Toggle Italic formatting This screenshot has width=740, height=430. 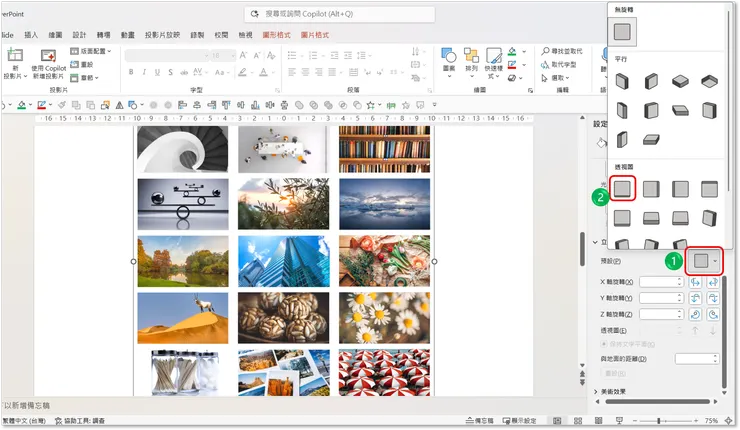[144, 72]
